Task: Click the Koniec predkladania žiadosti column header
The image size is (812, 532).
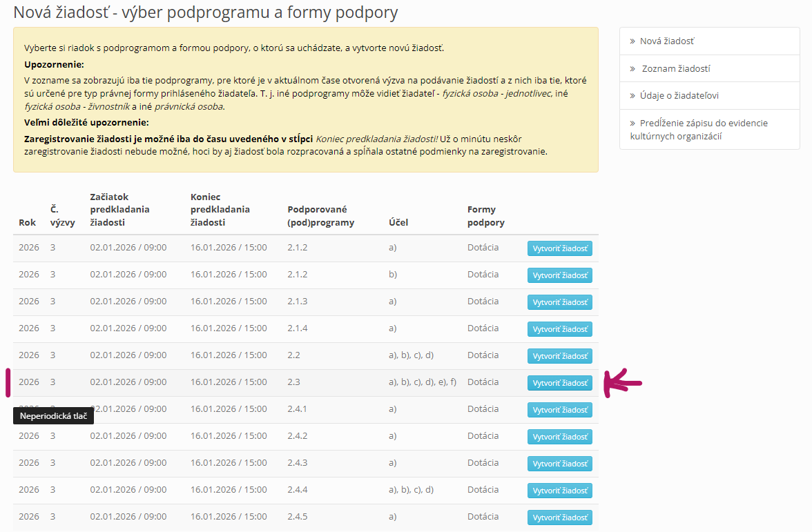Action: coord(220,210)
